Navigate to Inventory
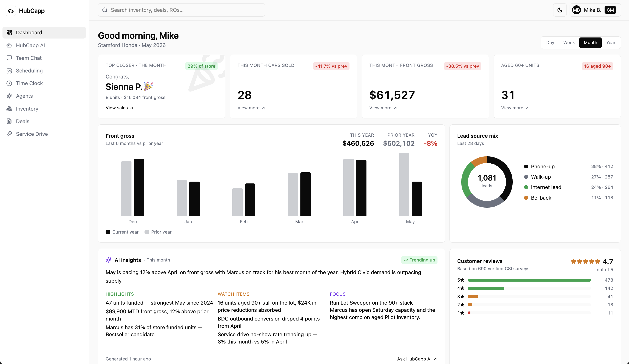The image size is (629, 364). tap(44, 109)
